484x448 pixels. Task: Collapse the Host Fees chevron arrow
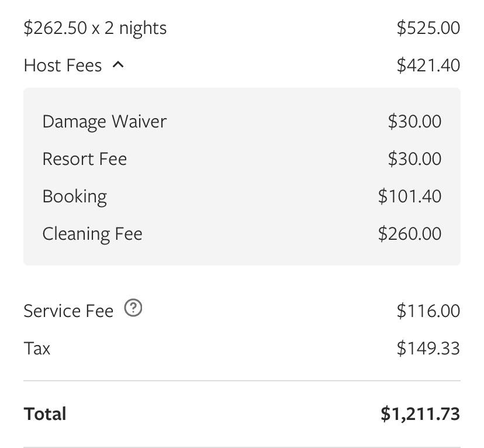[x=118, y=65]
